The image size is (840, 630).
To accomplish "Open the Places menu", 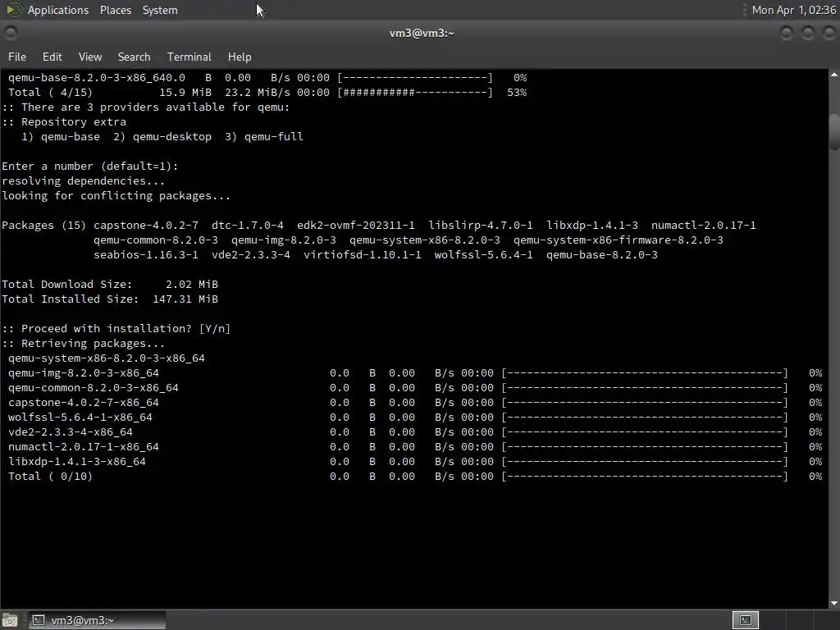I will (x=115, y=10).
